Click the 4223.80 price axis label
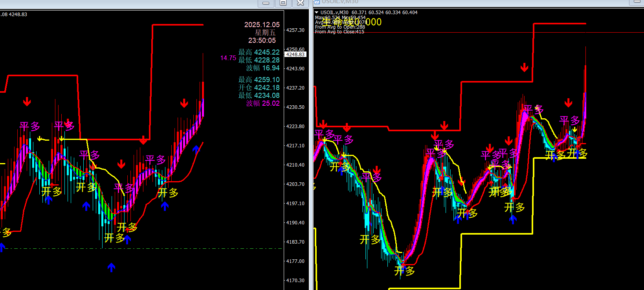644x290 pixels. [295, 127]
